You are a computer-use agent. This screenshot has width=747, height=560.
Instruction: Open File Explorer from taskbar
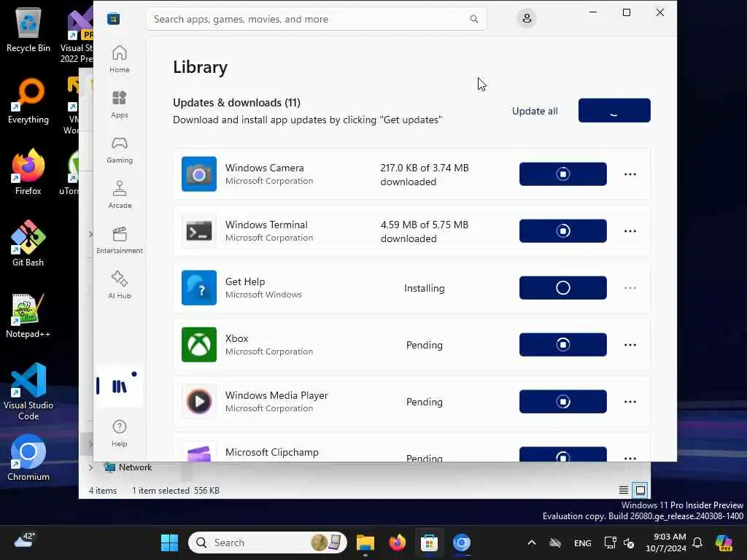(365, 542)
